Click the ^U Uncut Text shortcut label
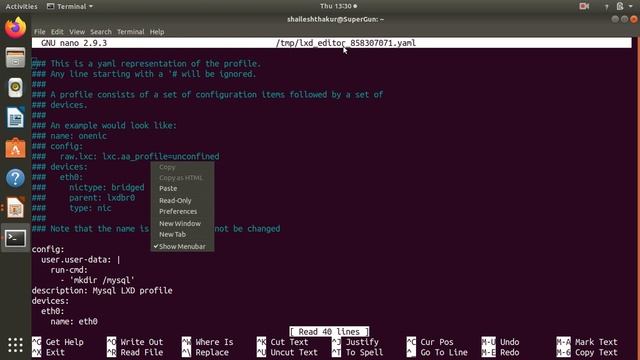The height and width of the screenshot is (360, 640). click(287, 352)
